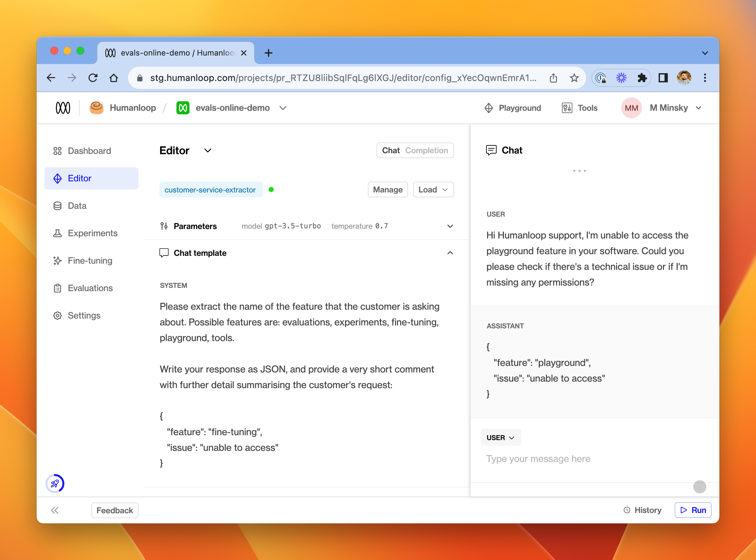This screenshot has height=560, width=756.
Task: Click the browser share icon
Action: (553, 78)
